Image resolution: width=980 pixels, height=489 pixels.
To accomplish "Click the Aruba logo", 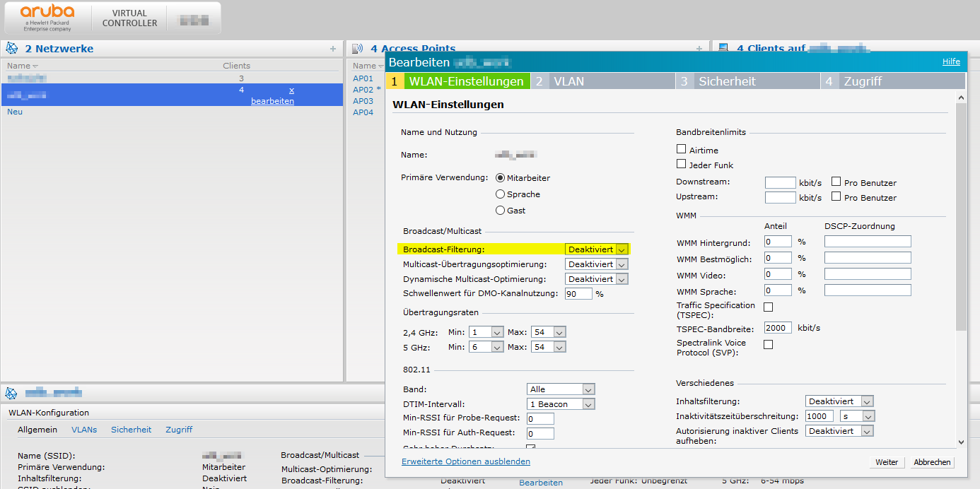I will 47,18.
